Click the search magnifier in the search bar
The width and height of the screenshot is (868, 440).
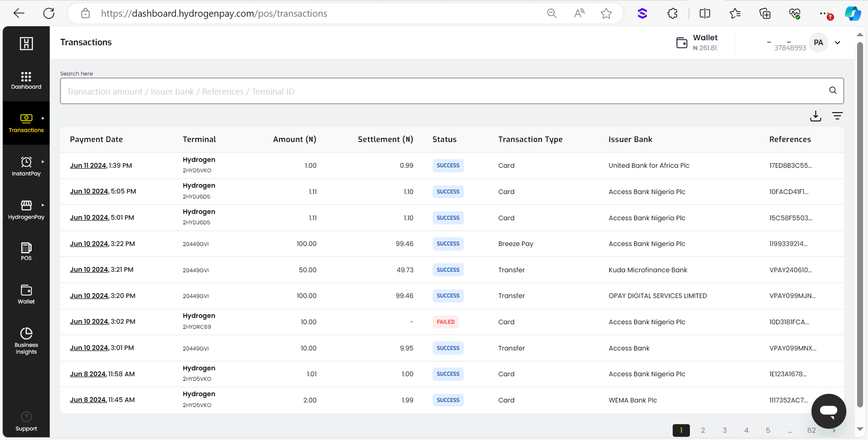click(833, 90)
